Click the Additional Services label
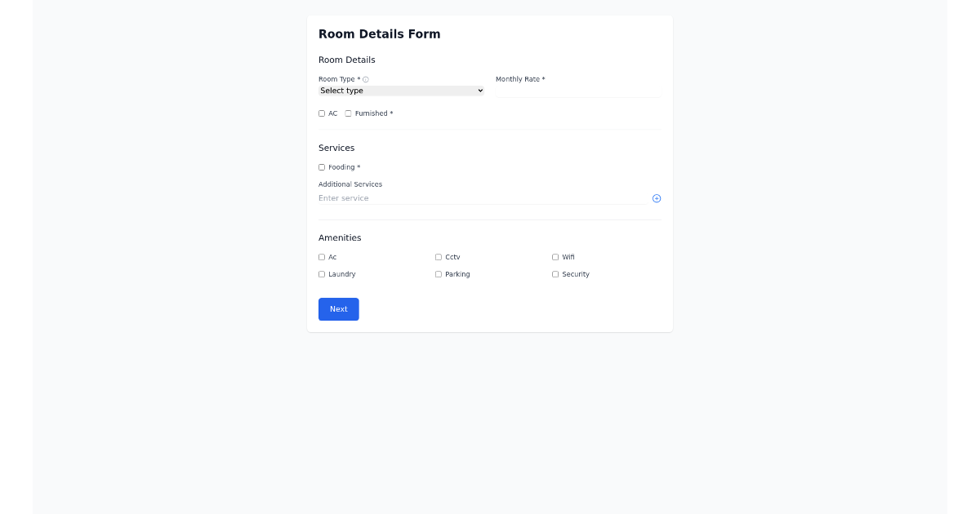The image size is (980, 514). [x=350, y=184]
